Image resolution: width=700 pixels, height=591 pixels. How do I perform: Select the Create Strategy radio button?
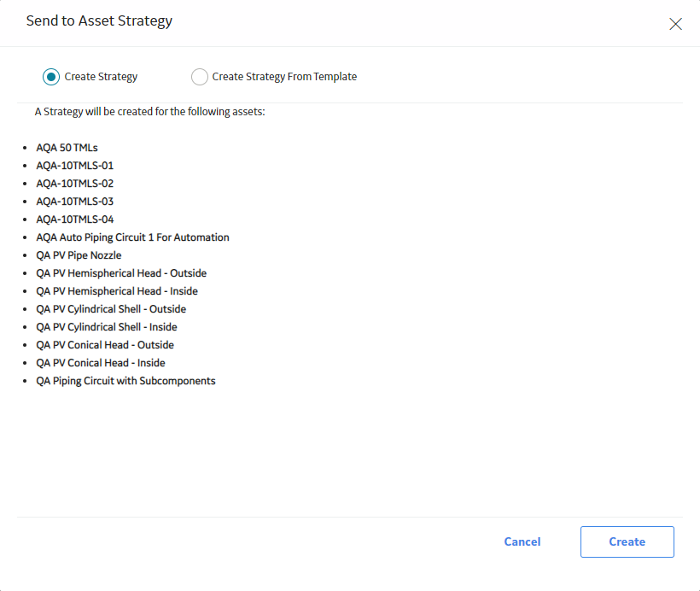point(51,77)
